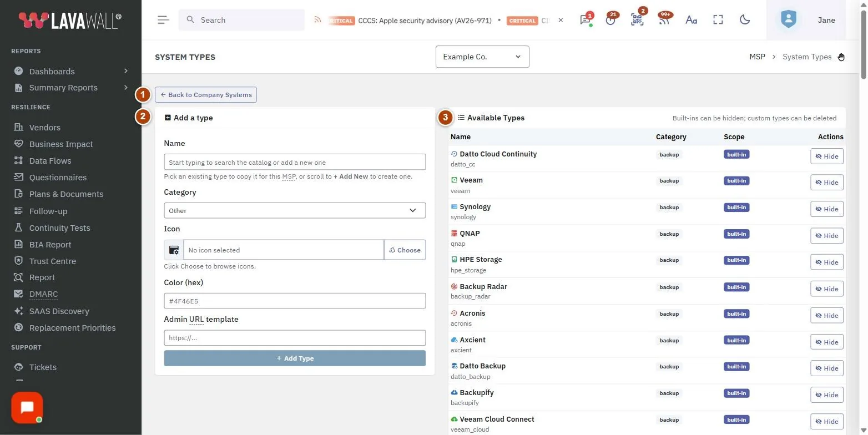Viewport: 868px width, 435px height.
Task: Hide the QNAP type
Action: pos(826,236)
